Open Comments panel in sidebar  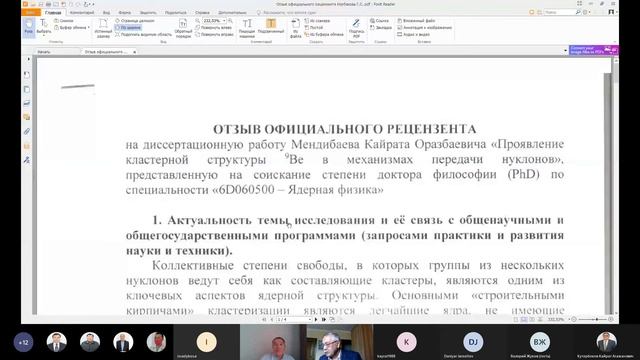[27, 118]
